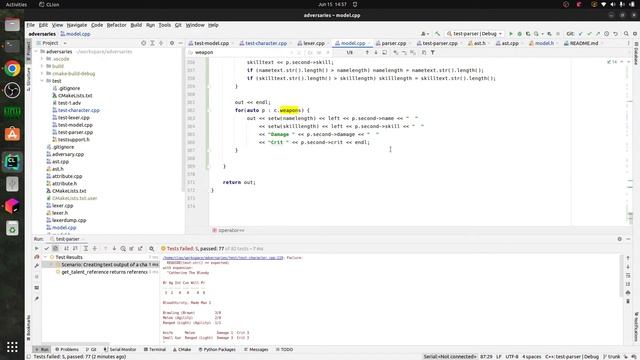Git commit checkmark icon
640x360 pixels.
(x=589, y=34)
